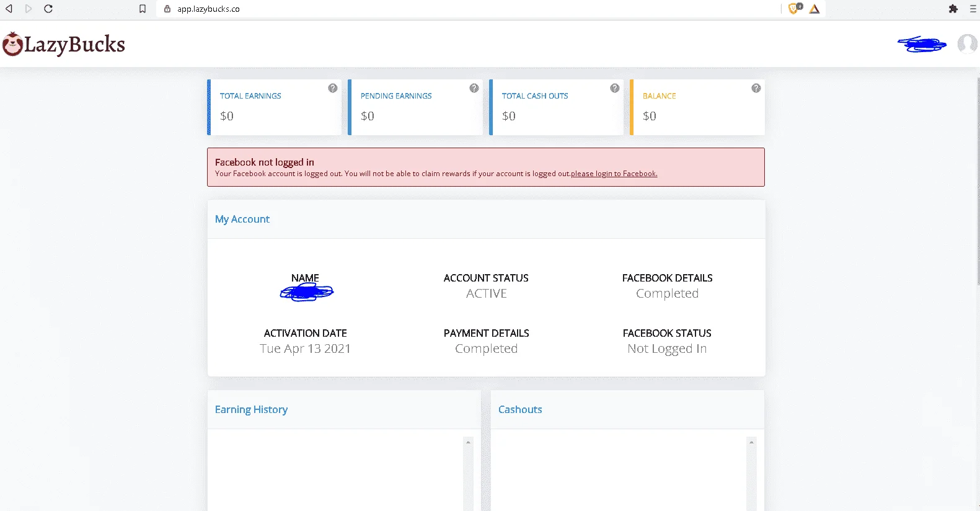
Task: Click the Pending Earnings help icon
Action: coord(474,88)
